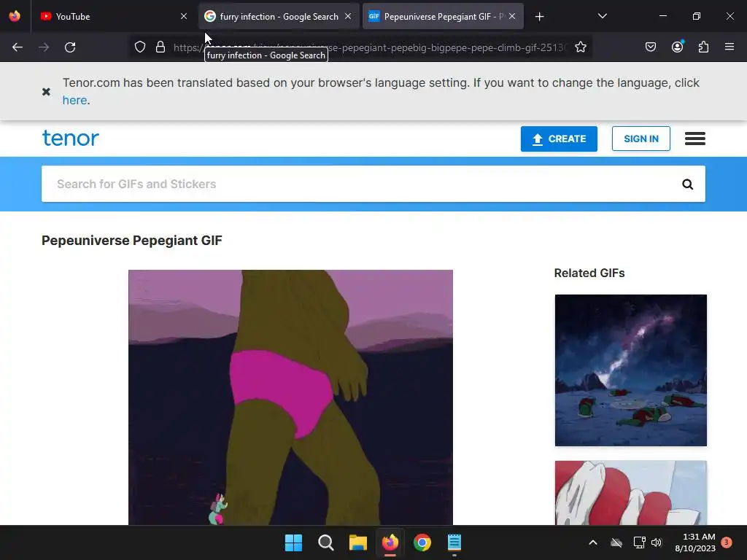Open File Explorer from the taskbar
Viewport: 747px width, 560px height.
357,542
